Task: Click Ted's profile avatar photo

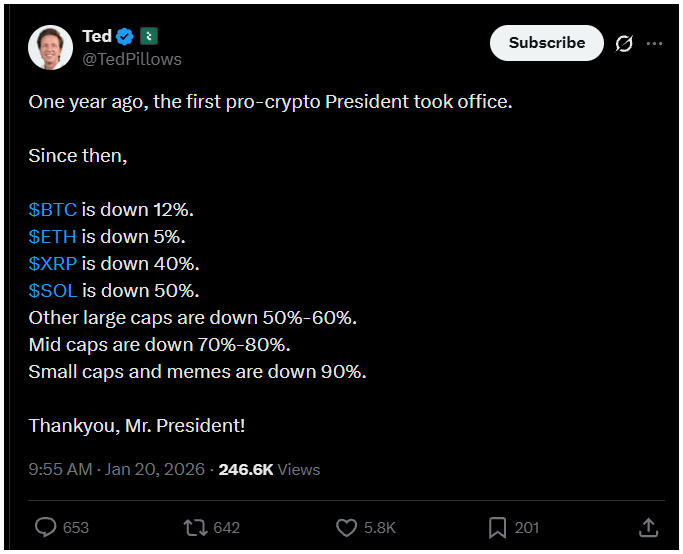Action: coord(50,47)
